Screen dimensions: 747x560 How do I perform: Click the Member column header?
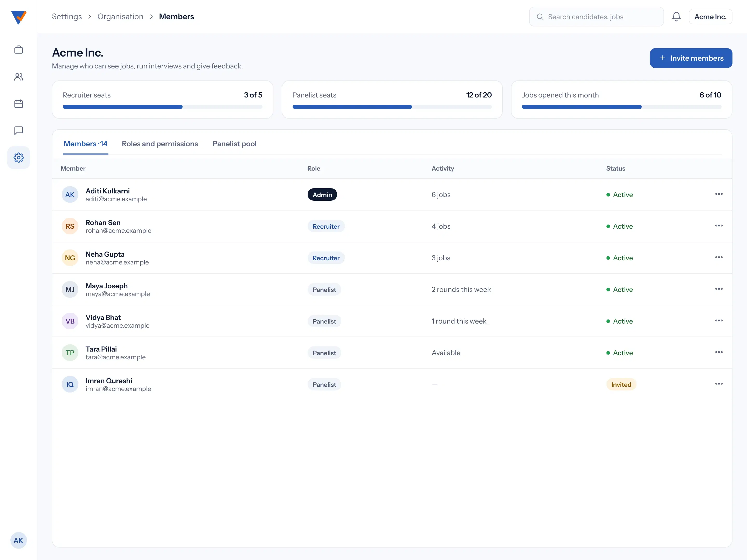click(x=73, y=169)
